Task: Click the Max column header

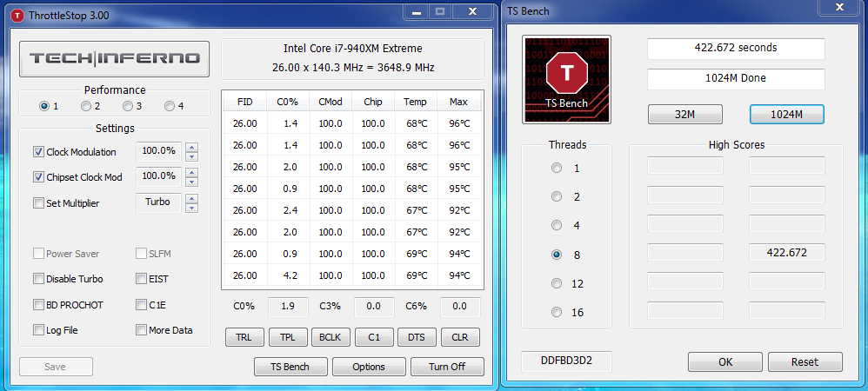Action: 459,102
